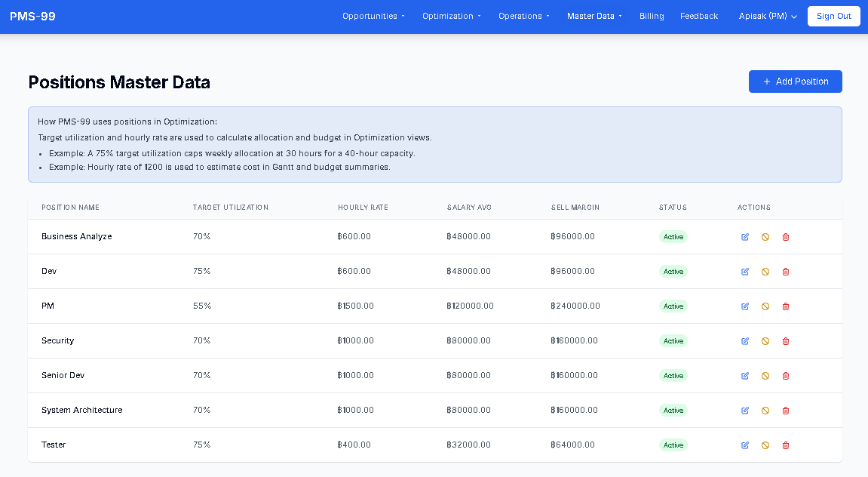868x477 pixels.
Task: Open edit for the Tester position
Action: (745, 445)
